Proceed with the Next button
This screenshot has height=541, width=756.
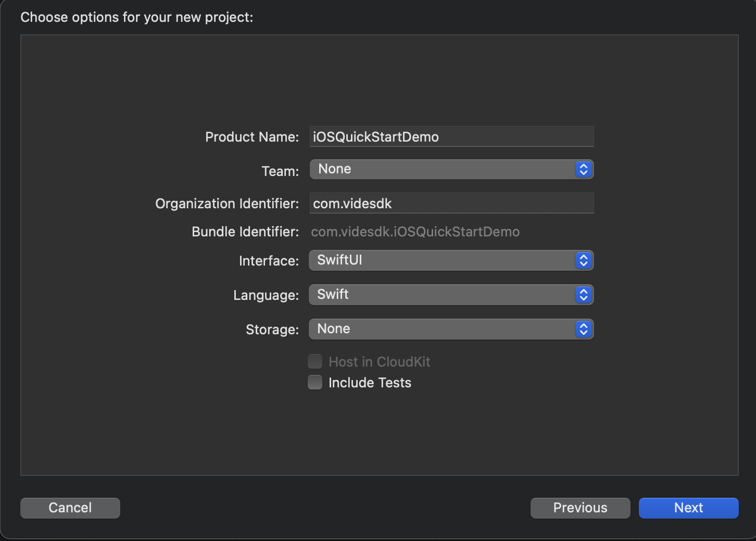688,508
